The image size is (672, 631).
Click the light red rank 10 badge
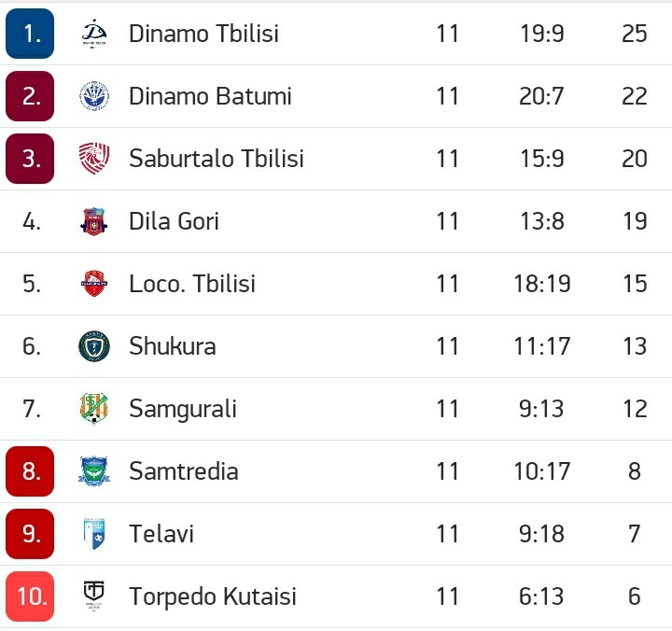point(30,596)
